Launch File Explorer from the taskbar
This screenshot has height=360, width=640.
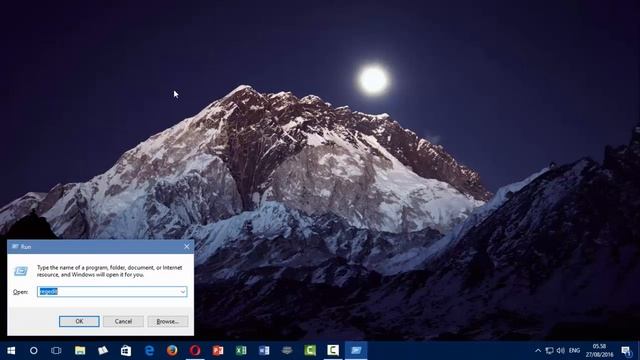[80, 350]
